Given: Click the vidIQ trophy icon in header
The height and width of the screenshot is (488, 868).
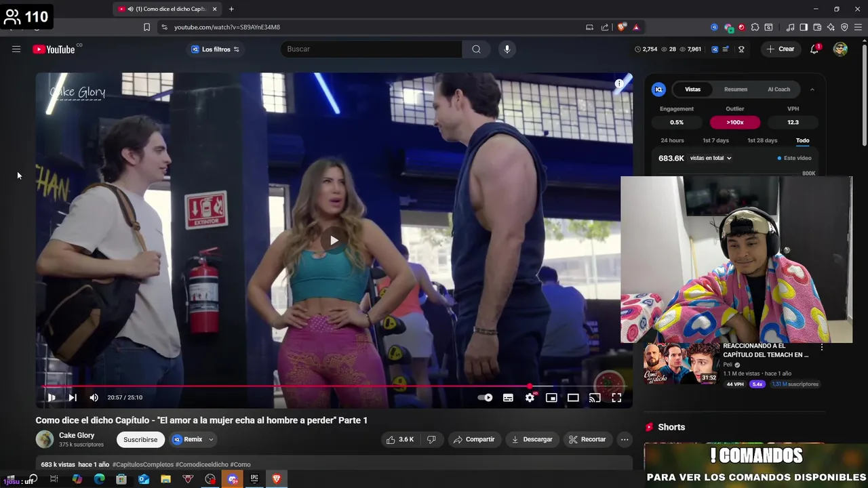Looking at the screenshot, I should click(741, 49).
